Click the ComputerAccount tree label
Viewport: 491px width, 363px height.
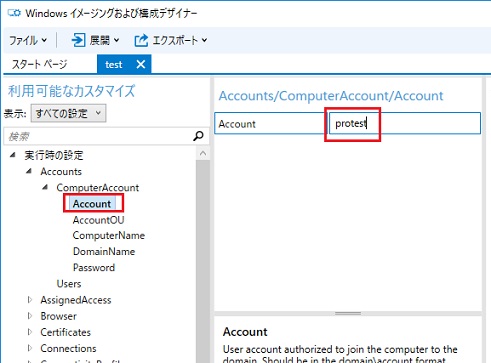(x=98, y=187)
